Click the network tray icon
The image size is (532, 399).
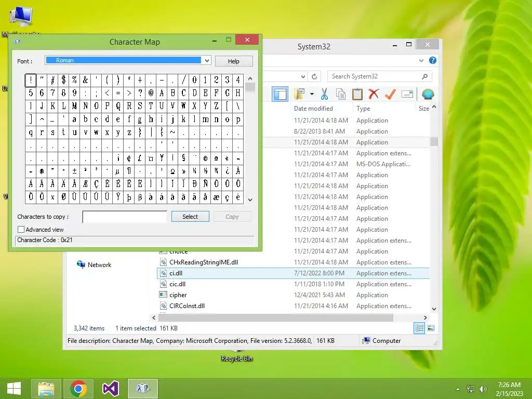471,389
